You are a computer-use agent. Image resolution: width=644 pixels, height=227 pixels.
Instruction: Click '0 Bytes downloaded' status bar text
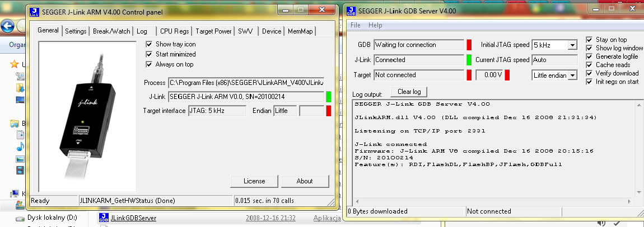pyautogui.click(x=378, y=211)
